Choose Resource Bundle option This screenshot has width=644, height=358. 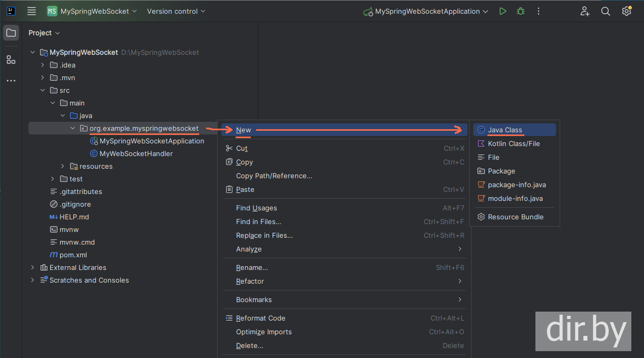point(514,217)
